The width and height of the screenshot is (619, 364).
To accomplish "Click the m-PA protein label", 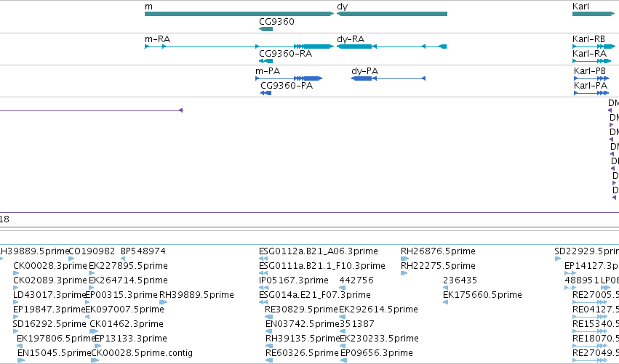I will [x=268, y=71].
